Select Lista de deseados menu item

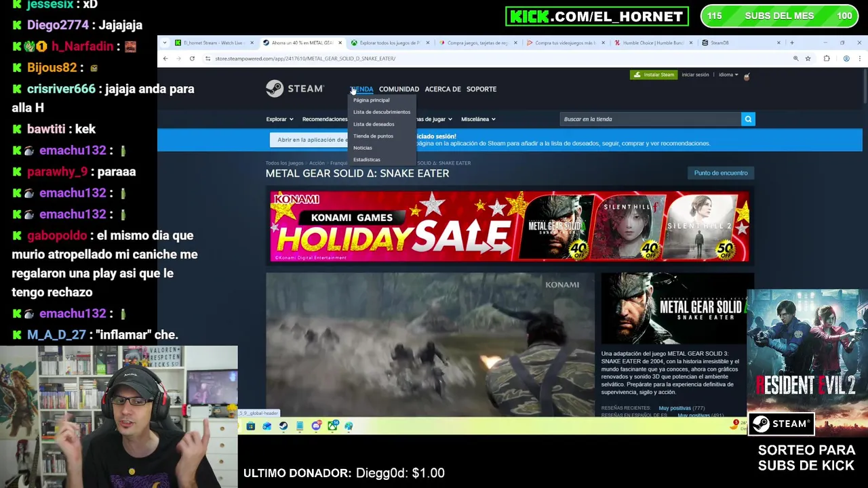374,124
